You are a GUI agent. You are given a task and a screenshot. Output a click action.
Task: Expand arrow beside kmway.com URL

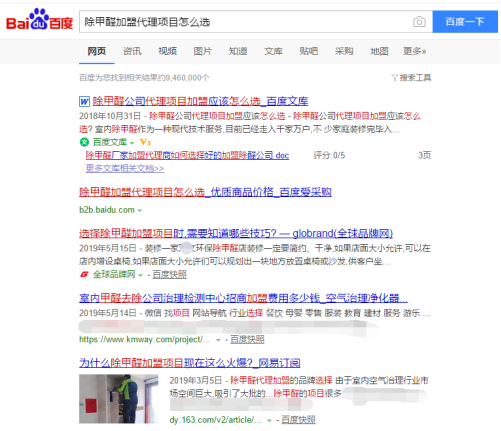click(x=218, y=340)
